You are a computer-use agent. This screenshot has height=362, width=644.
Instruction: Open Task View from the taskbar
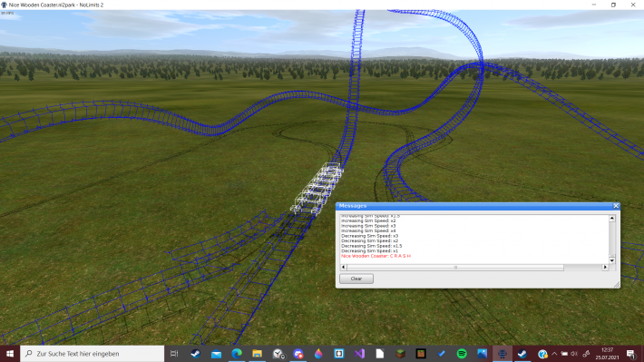tap(174, 353)
